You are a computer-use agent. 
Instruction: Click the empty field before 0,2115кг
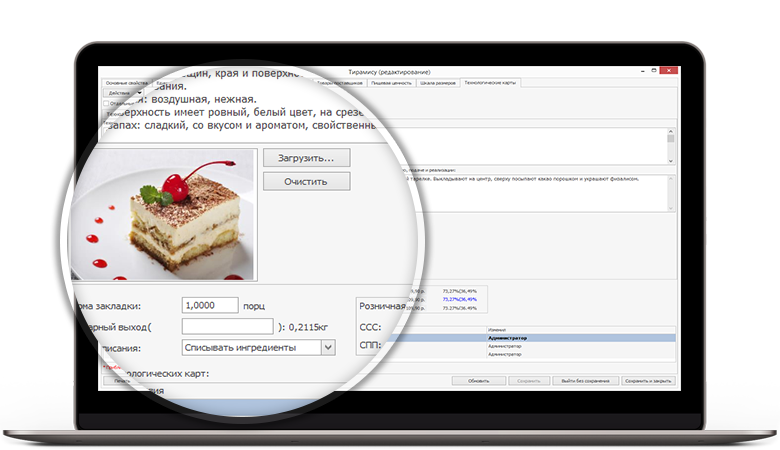pos(227,326)
